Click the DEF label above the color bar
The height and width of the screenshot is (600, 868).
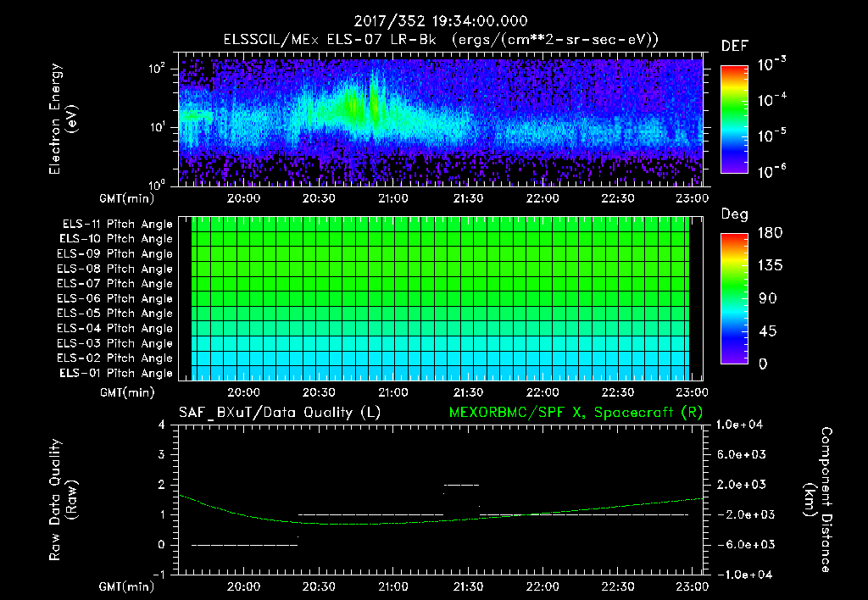pos(735,46)
